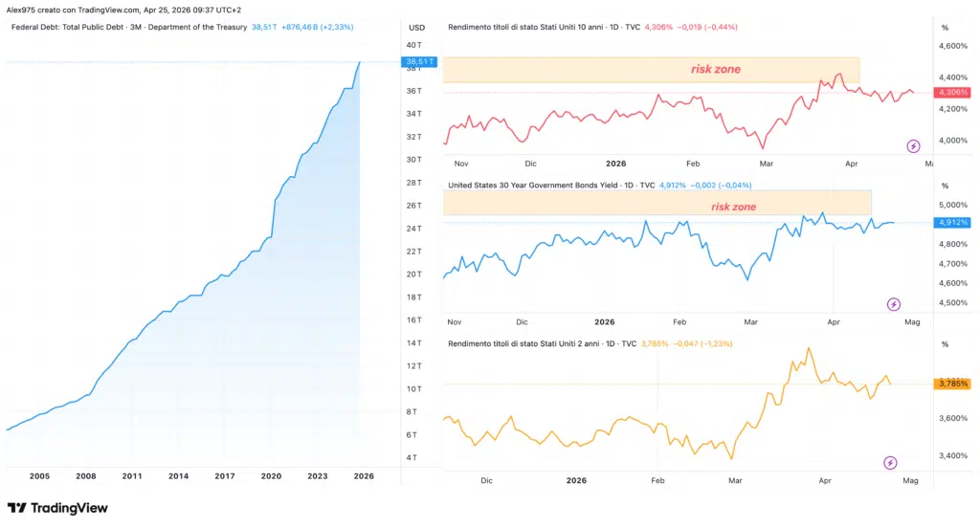Select the Federal Debt chart title
This screenshot has width=980, height=527.
click(x=128, y=27)
